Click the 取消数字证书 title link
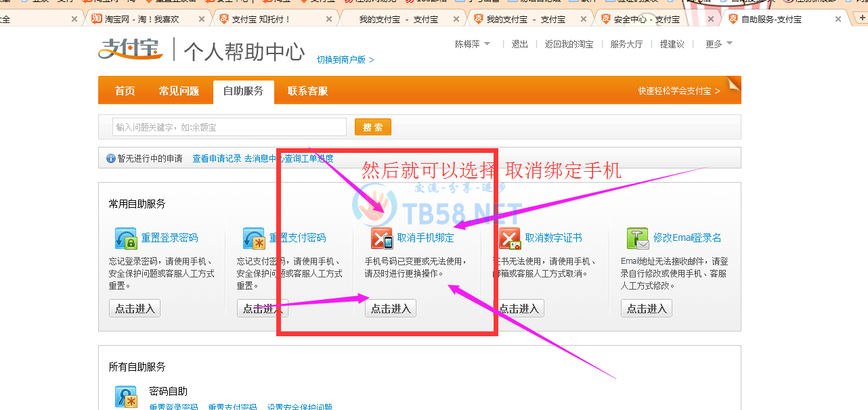Image resolution: width=868 pixels, height=410 pixels. [x=554, y=238]
